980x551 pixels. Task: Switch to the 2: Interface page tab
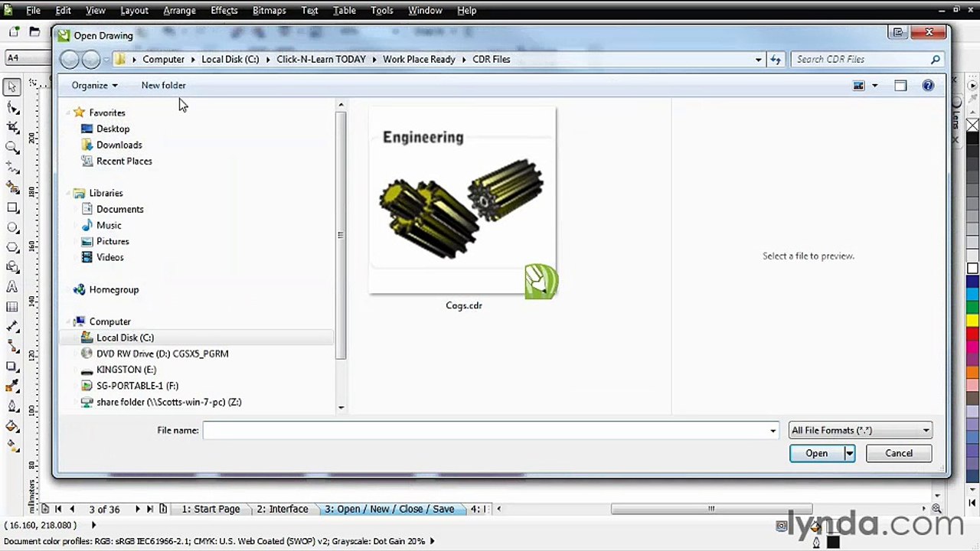pyautogui.click(x=283, y=509)
